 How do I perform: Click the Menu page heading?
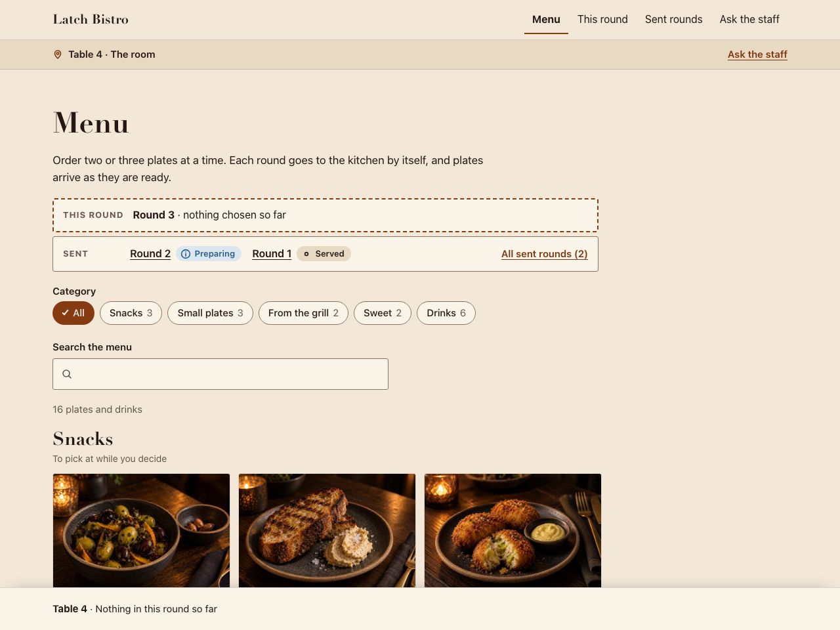coord(91,123)
